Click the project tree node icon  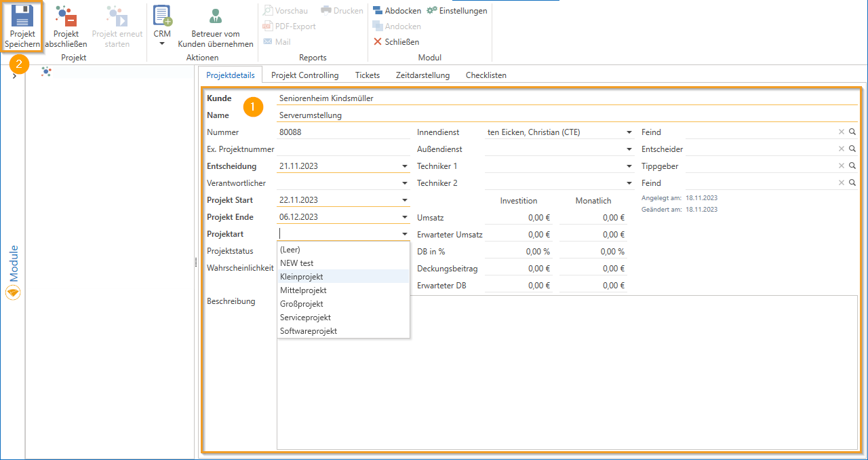click(46, 72)
